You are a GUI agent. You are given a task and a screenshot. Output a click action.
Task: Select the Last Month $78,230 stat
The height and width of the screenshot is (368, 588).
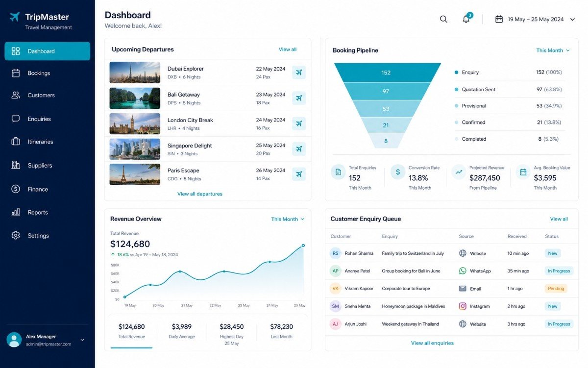click(281, 331)
